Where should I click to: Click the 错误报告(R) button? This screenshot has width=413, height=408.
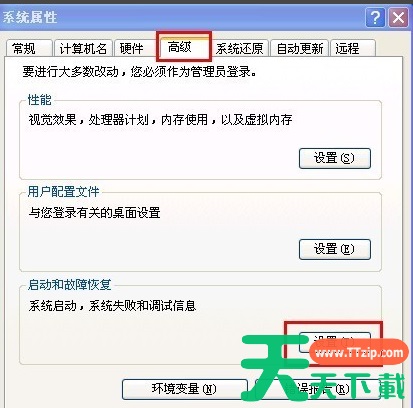pyautogui.click(x=318, y=389)
